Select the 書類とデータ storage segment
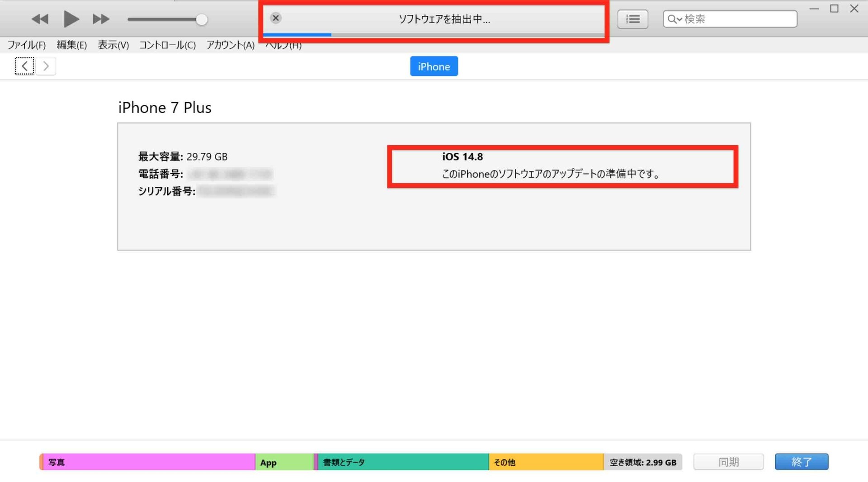The height and width of the screenshot is (482, 868). pyautogui.click(x=403, y=462)
